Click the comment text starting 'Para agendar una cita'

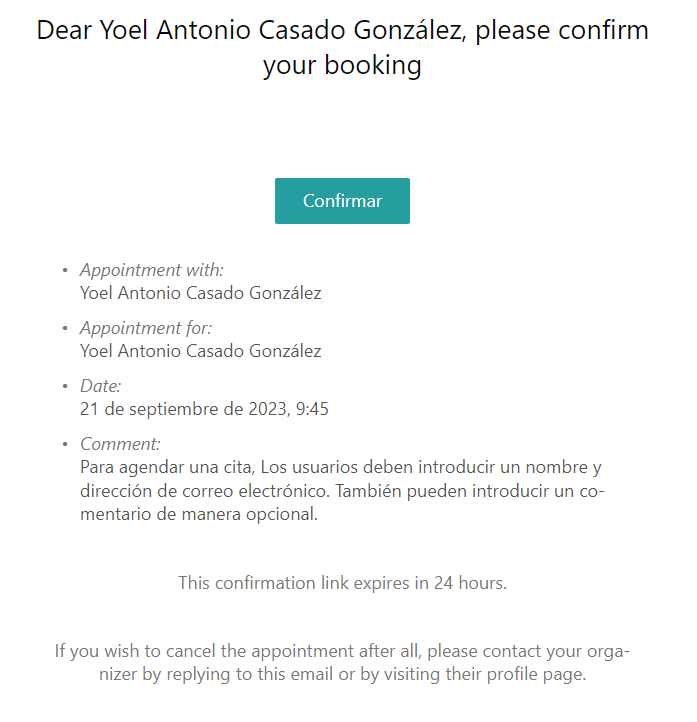coord(342,490)
